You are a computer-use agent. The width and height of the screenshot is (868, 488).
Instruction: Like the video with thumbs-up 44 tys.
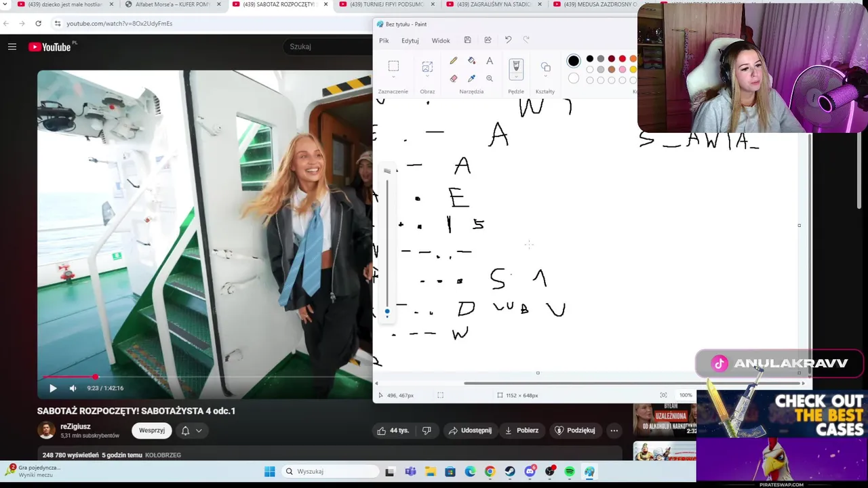pyautogui.click(x=393, y=430)
